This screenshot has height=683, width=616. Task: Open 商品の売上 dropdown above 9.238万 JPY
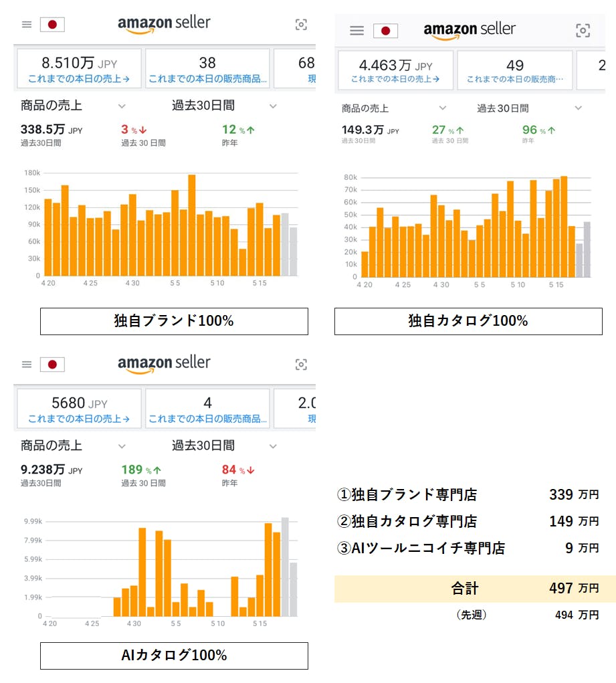pyautogui.click(x=122, y=446)
